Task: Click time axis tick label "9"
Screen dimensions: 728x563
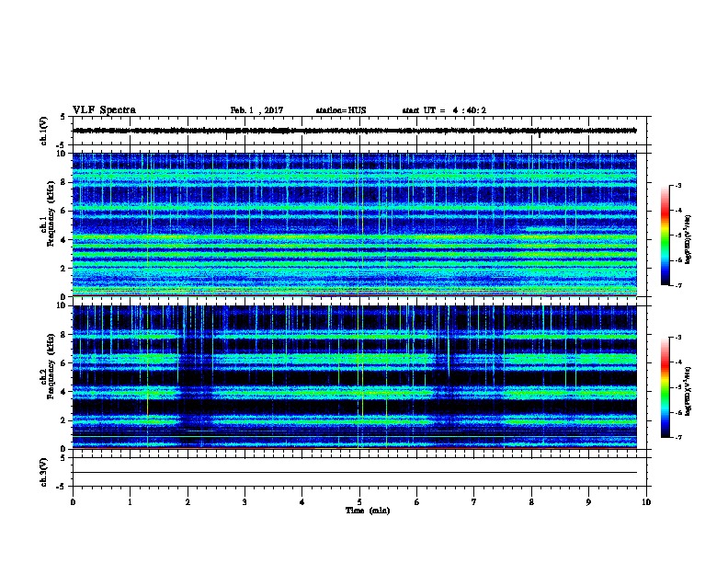Action: [588, 502]
